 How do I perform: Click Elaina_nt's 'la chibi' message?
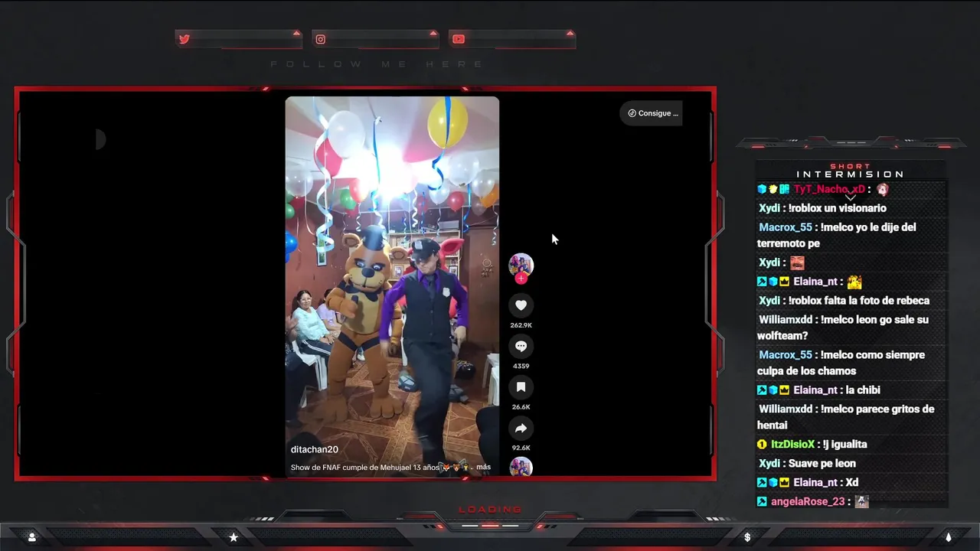pos(863,390)
